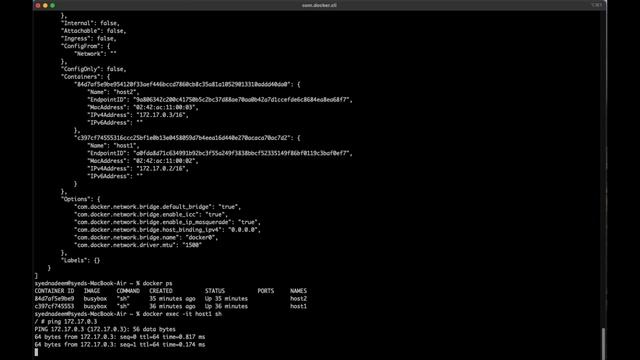Click the enable_icc option line

151,214
